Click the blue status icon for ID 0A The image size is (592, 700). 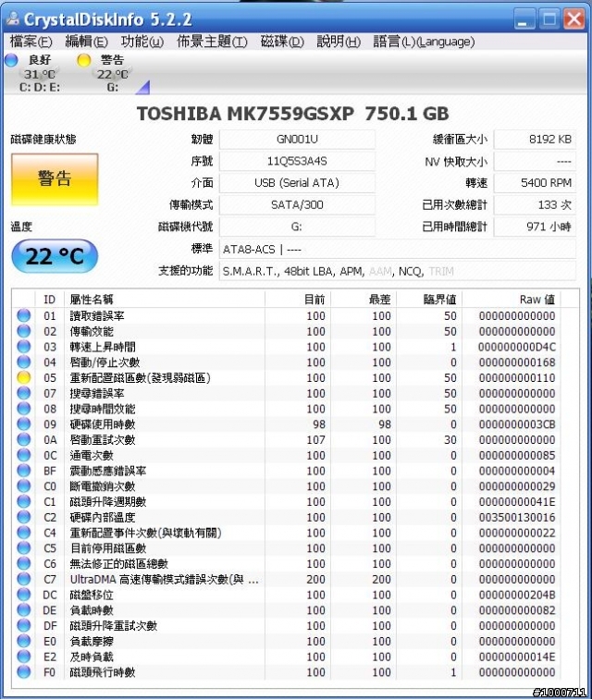(24, 440)
